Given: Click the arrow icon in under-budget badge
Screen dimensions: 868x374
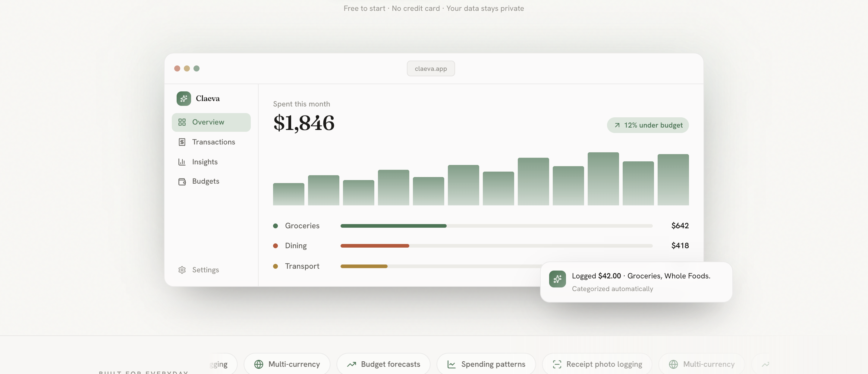Looking at the screenshot, I should (x=617, y=125).
